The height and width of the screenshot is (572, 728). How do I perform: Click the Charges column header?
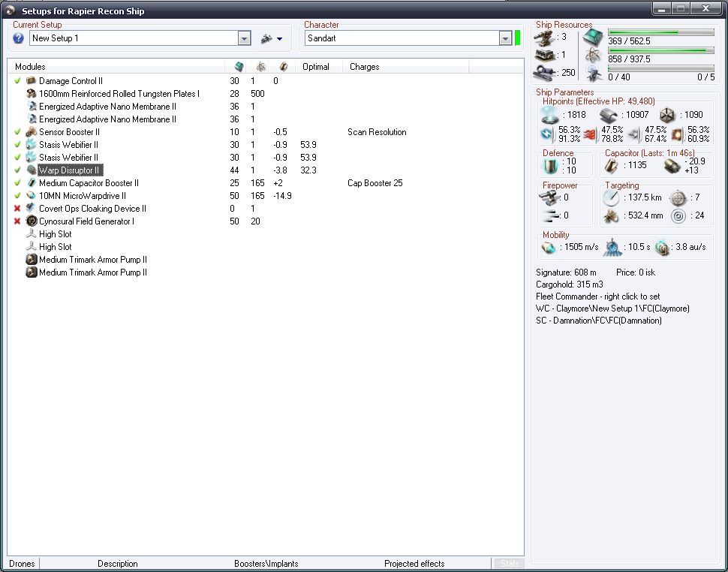(406, 67)
